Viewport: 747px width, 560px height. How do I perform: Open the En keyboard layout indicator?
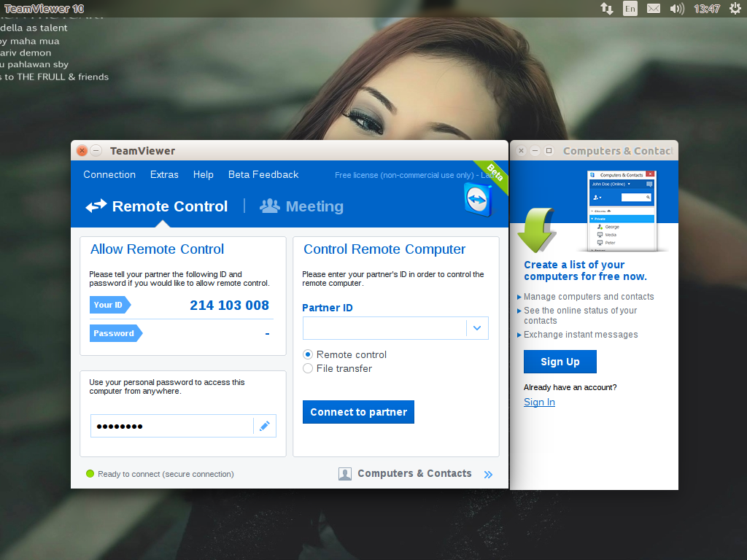pyautogui.click(x=630, y=9)
